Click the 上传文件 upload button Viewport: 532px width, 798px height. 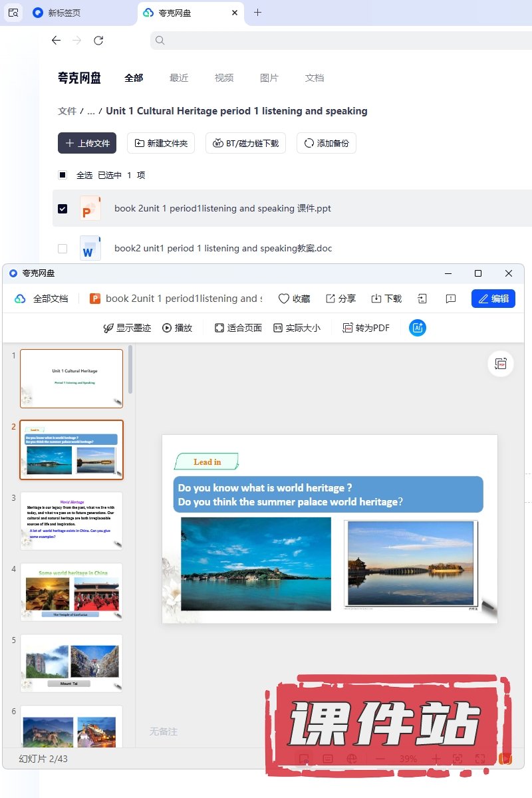point(87,143)
